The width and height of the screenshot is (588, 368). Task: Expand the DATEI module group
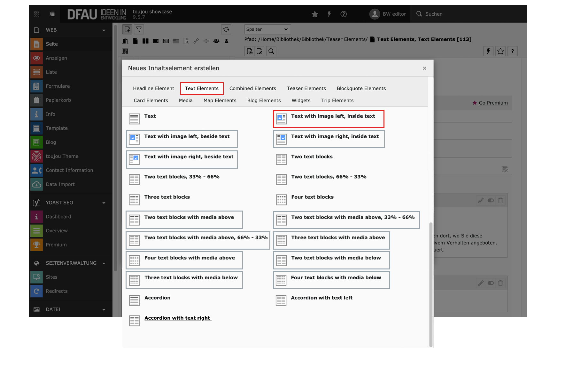click(71, 309)
